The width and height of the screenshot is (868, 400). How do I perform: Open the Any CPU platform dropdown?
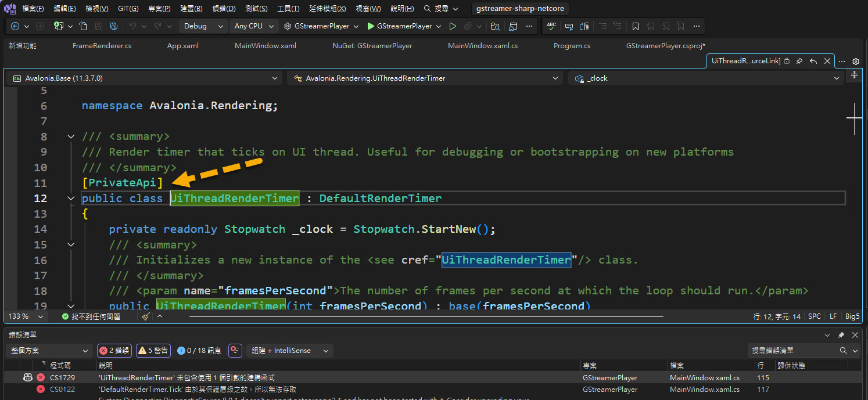coord(254,26)
